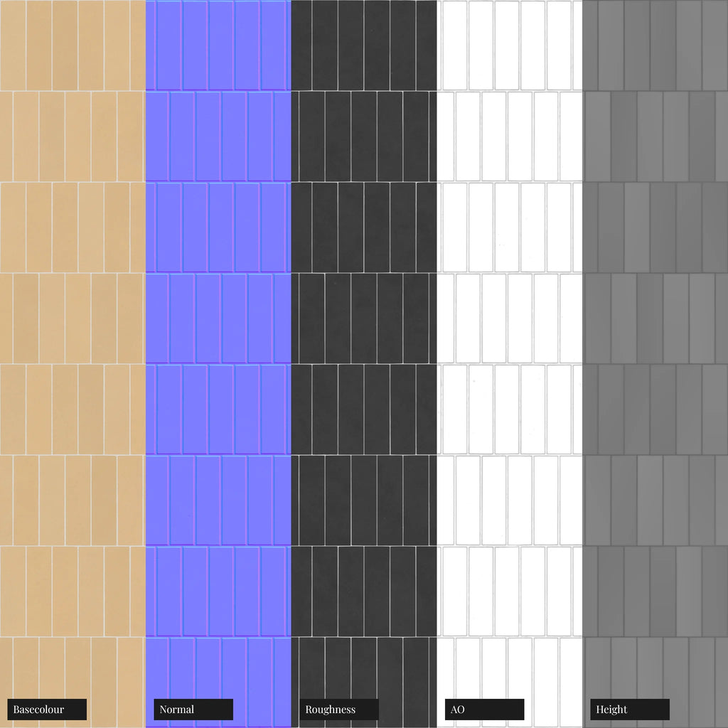Pick a top-row tile in the AO map

point(508,44)
